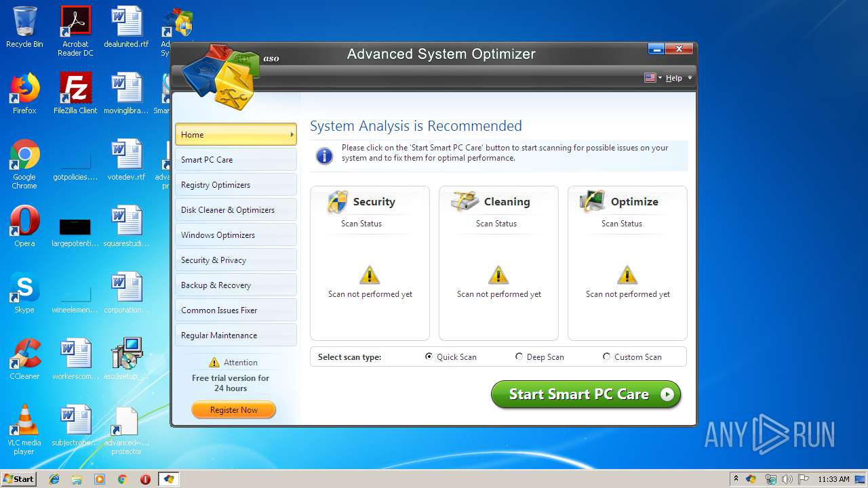This screenshot has height=488, width=868.
Task: Open the language flag dropdown
Action: (x=653, y=78)
